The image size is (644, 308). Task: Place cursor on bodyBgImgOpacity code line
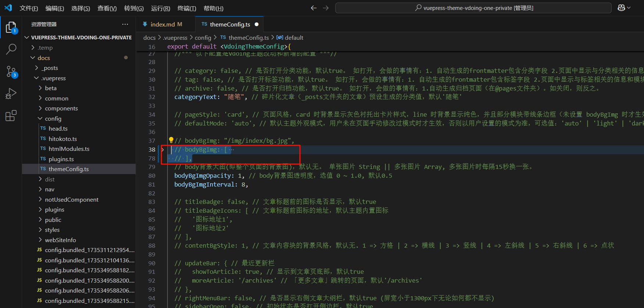click(x=283, y=176)
